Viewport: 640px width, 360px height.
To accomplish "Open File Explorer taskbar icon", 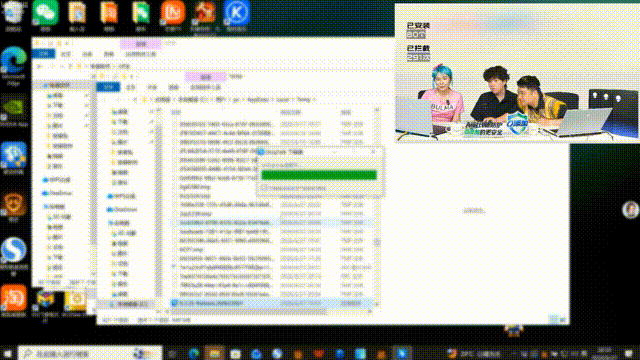I will (215, 353).
